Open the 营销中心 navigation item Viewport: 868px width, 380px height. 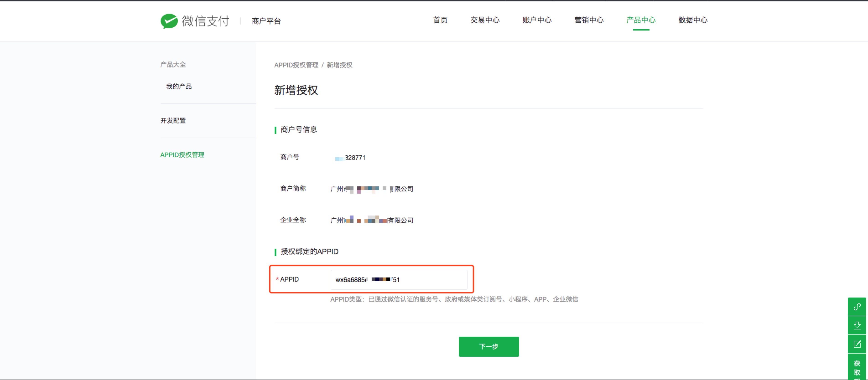(x=589, y=20)
